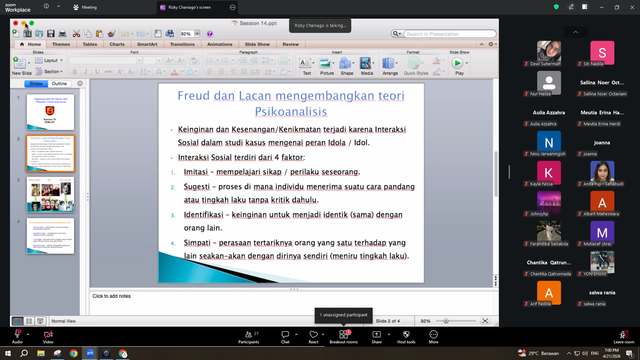This screenshot has height=360, width=640.
Task: Expand Zoom participant gallery chevron
Action: point(576,32)
